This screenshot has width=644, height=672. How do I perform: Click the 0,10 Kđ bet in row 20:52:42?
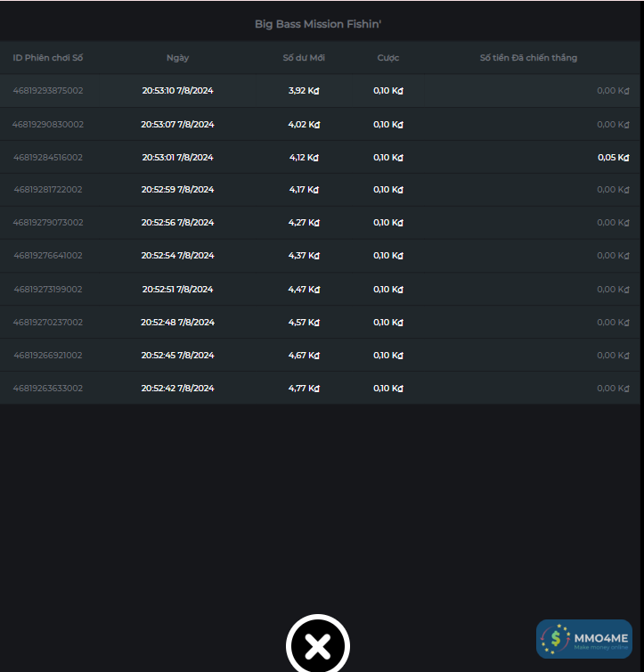(388, 389)
